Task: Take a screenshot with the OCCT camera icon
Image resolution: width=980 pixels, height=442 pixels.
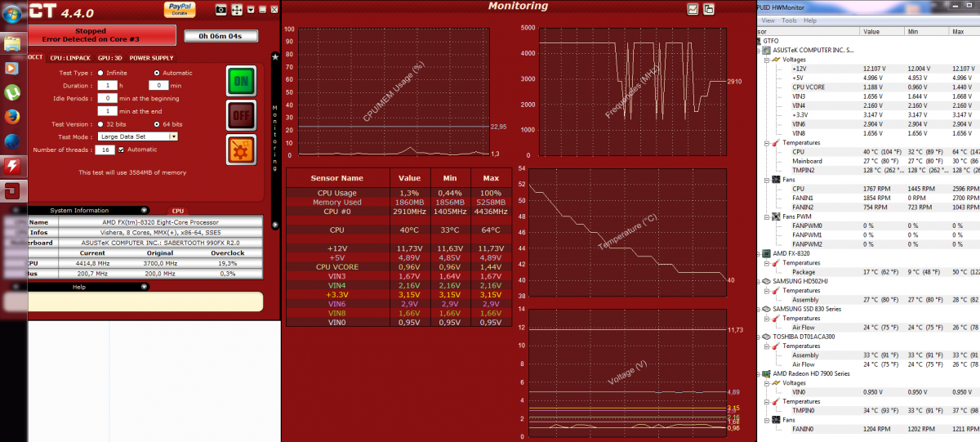Action: click(220, 10)
